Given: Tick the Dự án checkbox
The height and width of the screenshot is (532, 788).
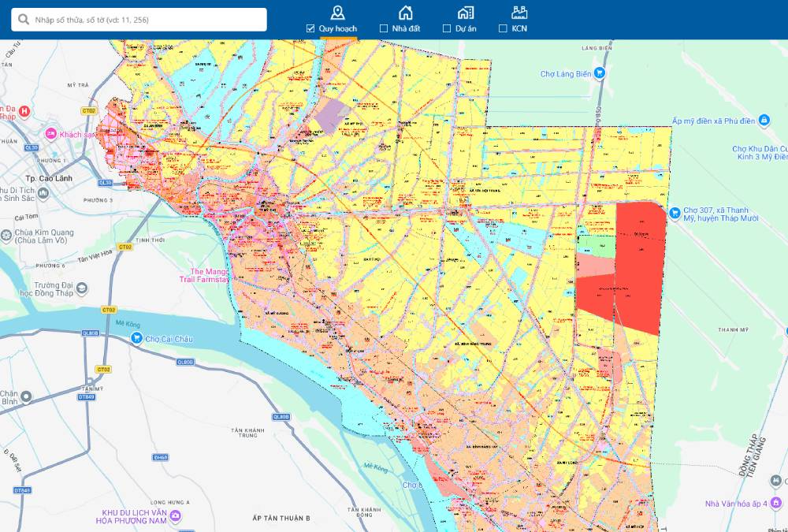Looking at the screenshot, I should 447,28.
